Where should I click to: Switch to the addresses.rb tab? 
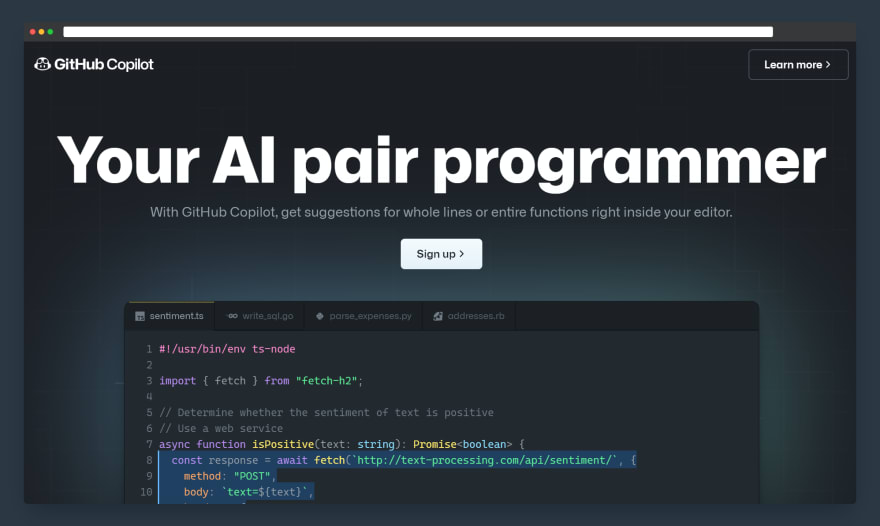[469, 316]
